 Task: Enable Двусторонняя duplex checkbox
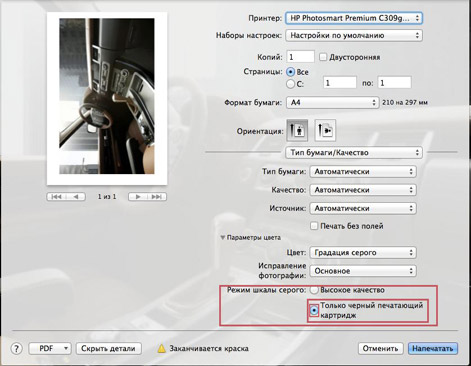pyautogui.click(x=323, y=57)
